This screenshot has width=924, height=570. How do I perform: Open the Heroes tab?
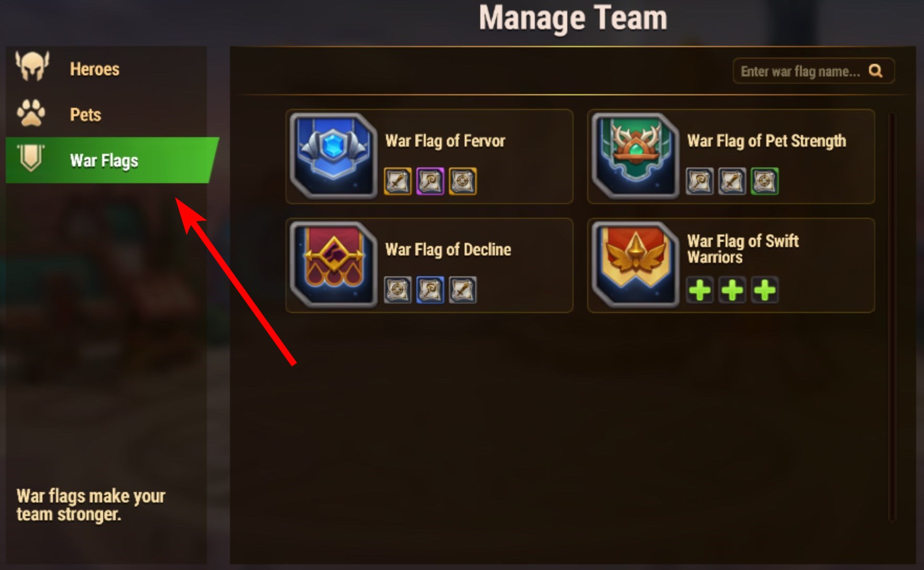click(107, 69)
